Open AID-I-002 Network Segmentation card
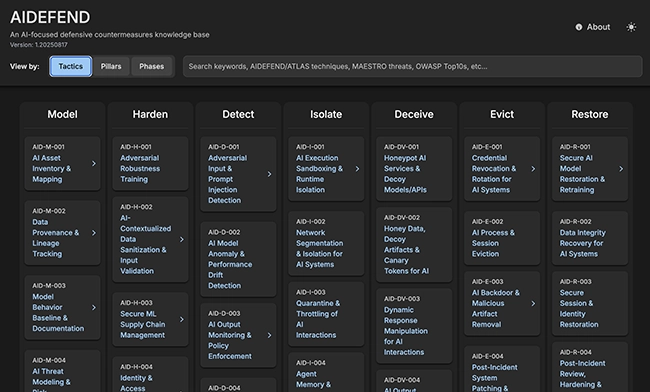Image resolution: width=650 pixels, height=392 pixels. pos(326,243)
